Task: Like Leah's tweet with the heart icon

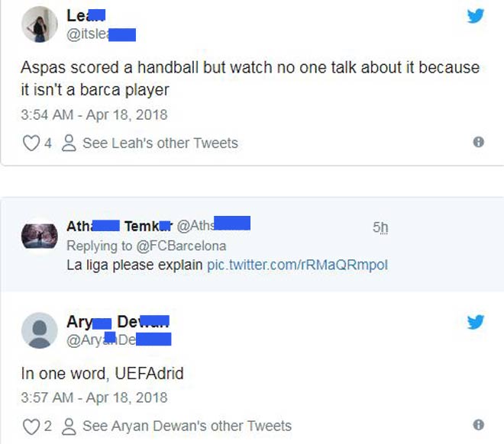Action: click(31, 143)
